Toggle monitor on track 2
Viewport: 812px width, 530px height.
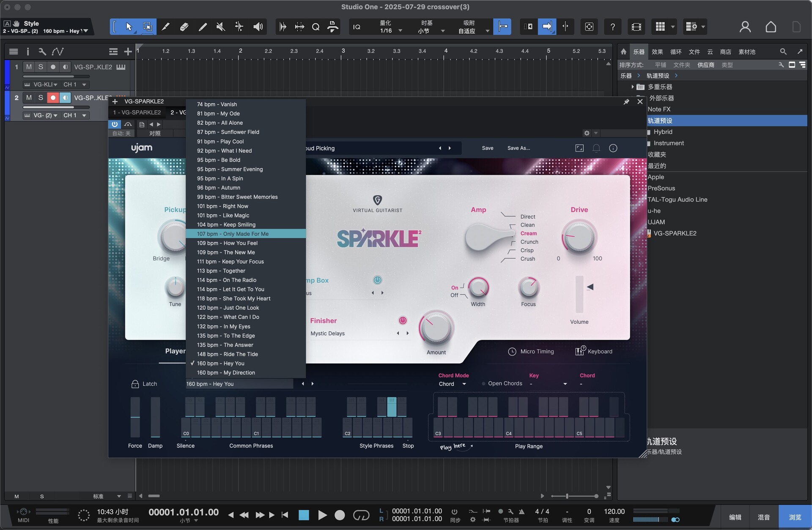[x=65, y=98]
